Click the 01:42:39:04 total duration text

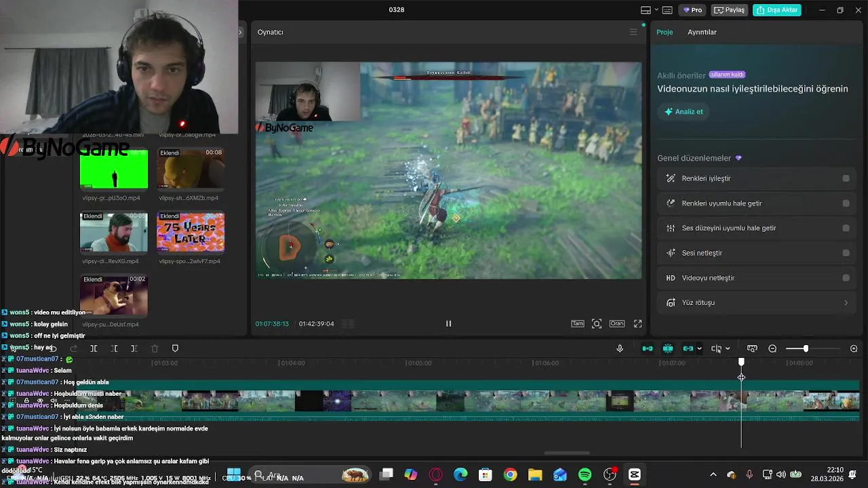316,324
